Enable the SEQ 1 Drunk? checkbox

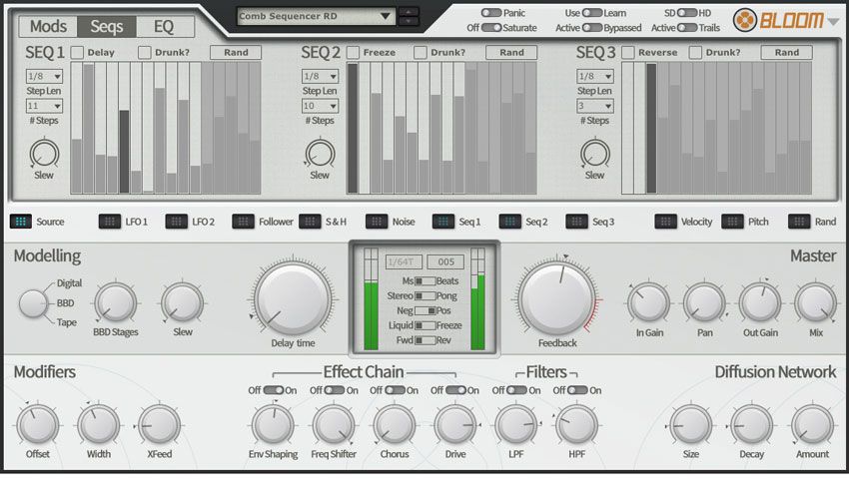click(x=145, y=53)
